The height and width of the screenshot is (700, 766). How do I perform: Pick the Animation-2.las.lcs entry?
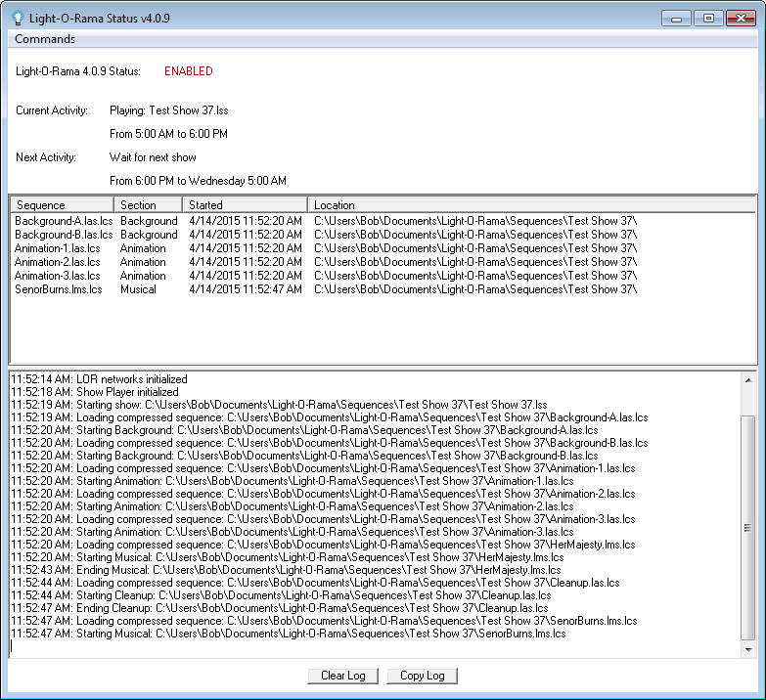point(57,262)
